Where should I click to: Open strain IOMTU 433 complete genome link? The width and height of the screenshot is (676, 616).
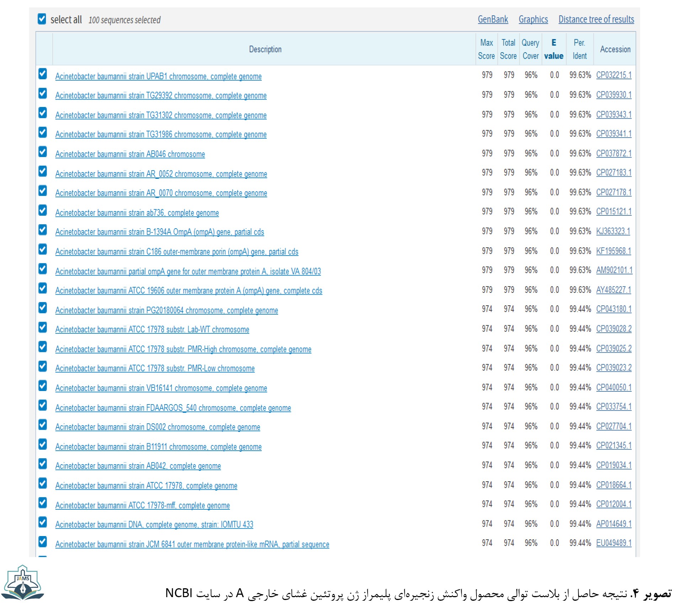(x=154, y=525)
